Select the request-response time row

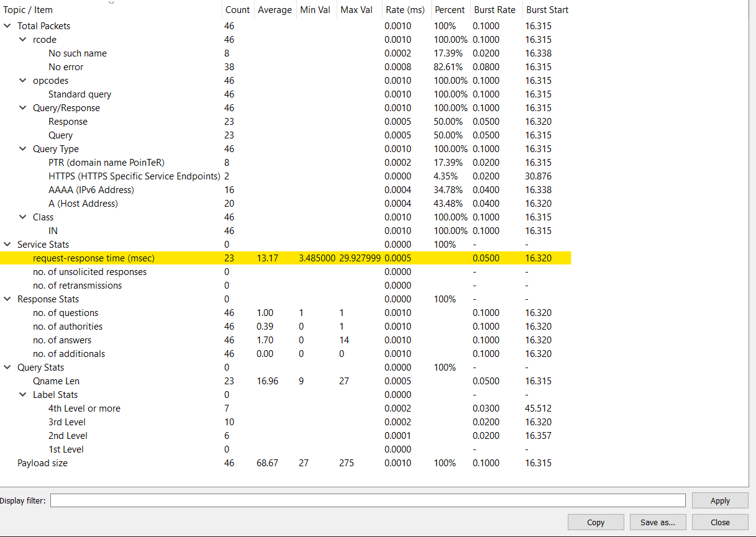pyautogui.click(x=94, y=258)
